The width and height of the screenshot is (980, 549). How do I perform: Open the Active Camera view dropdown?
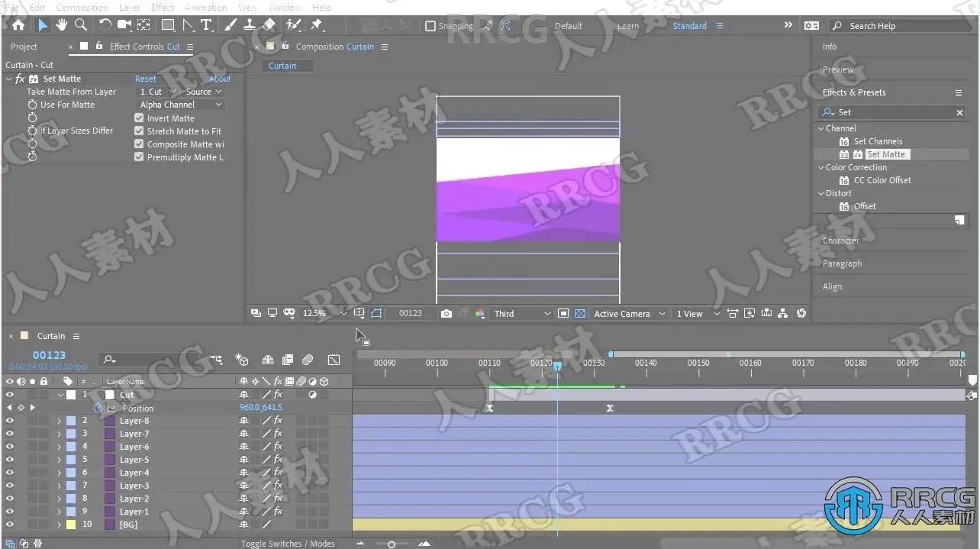[x=629, y=313]
